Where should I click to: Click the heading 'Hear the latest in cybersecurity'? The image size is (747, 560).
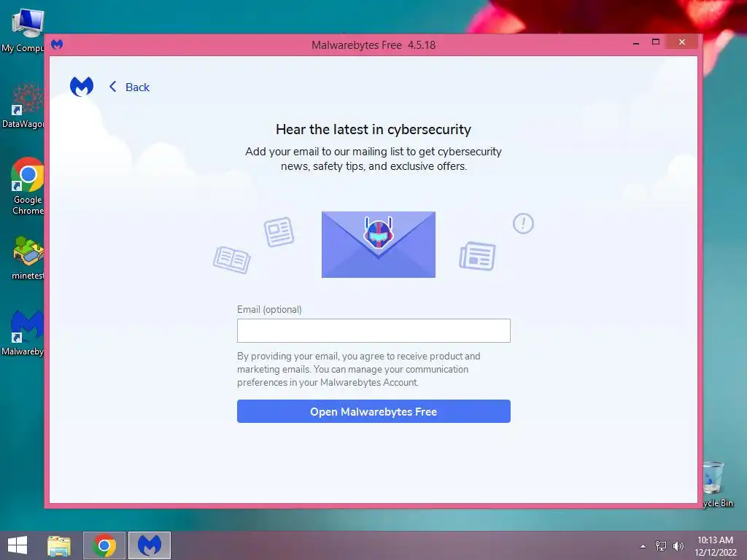pos(373,130)
